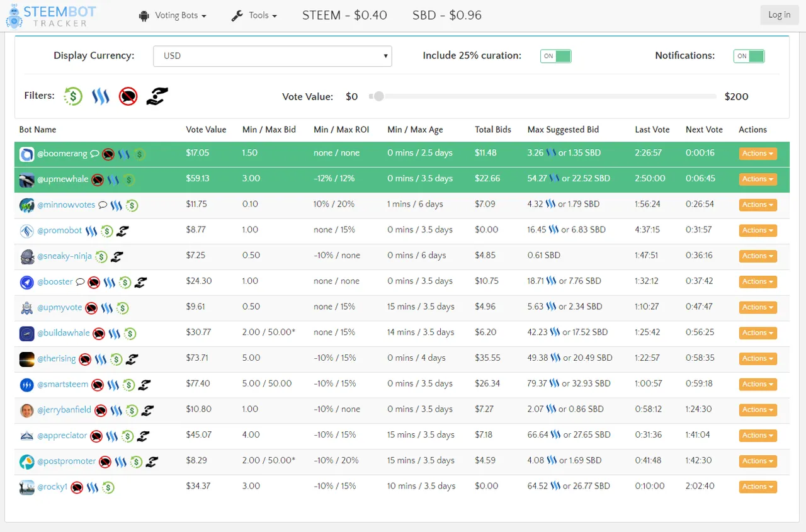
Task: Click the booster rocket avatar icon
Action: (26, 282)
